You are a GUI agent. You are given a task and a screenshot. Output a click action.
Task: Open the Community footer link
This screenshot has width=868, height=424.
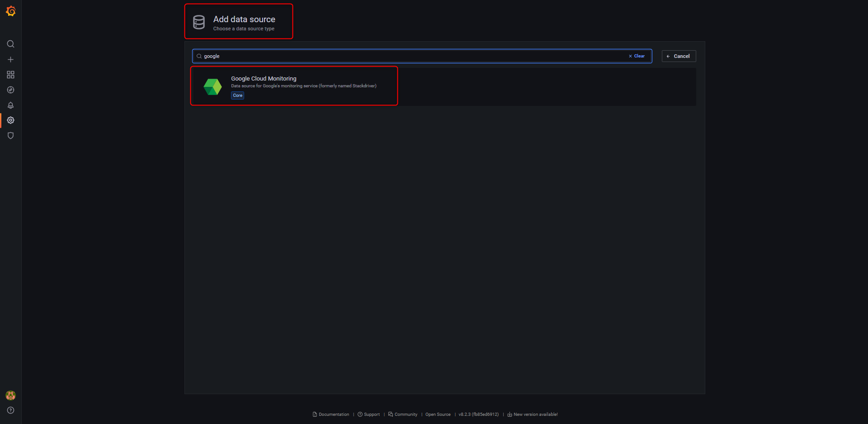pos(402,414)
